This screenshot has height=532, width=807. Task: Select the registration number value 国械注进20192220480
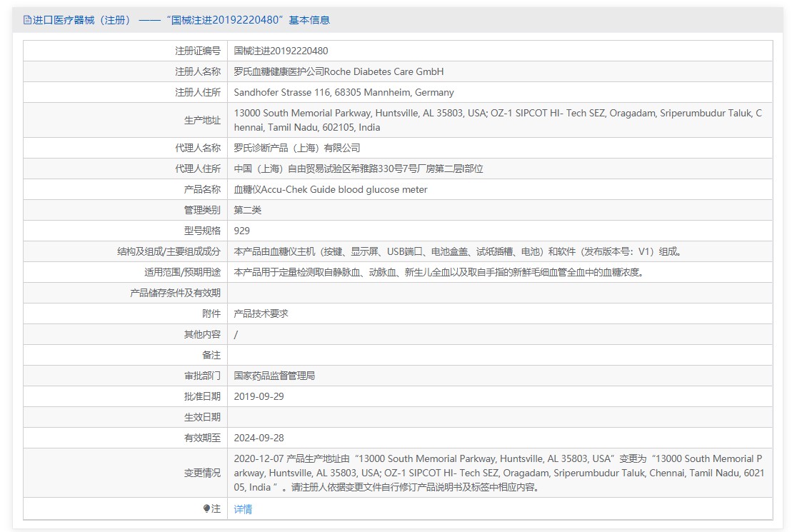click(281, 51)
